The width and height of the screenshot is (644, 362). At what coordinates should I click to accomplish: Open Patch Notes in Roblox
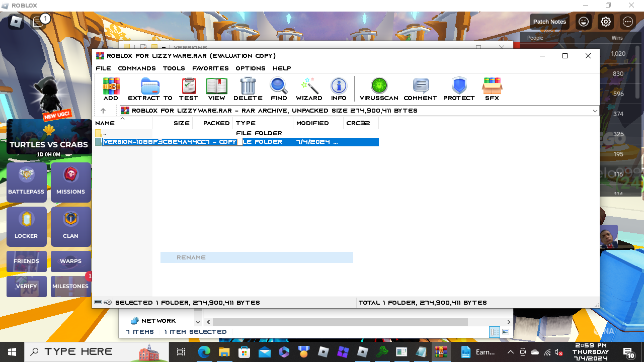click(x=549, y=22)
